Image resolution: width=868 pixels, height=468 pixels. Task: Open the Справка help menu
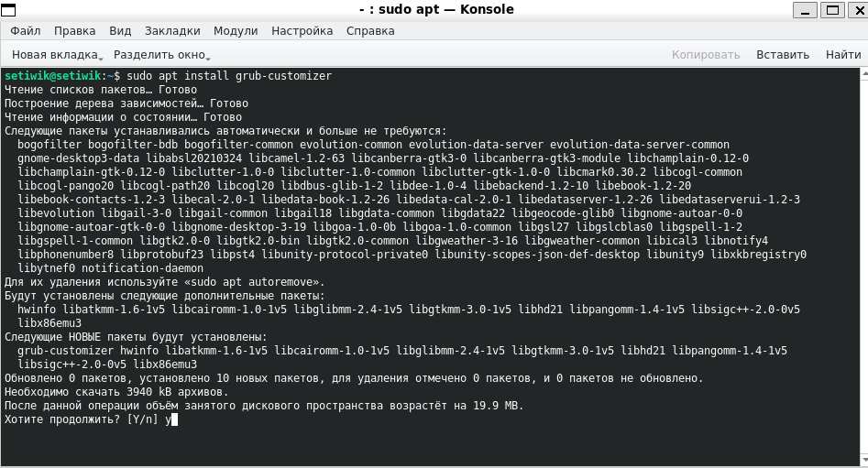(x=370, y=31)
